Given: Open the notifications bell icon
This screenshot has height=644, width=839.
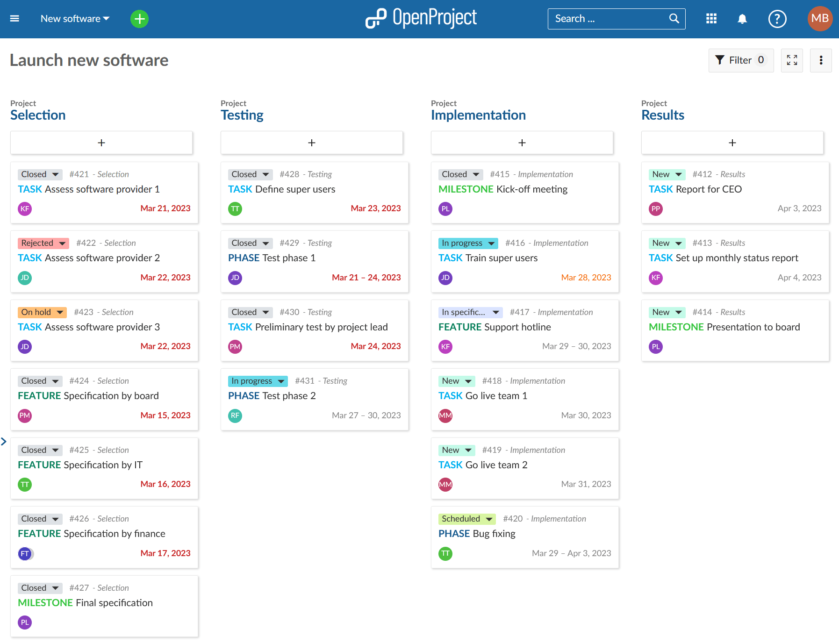Looking at the screenshot, I should [x=742, y=19].
